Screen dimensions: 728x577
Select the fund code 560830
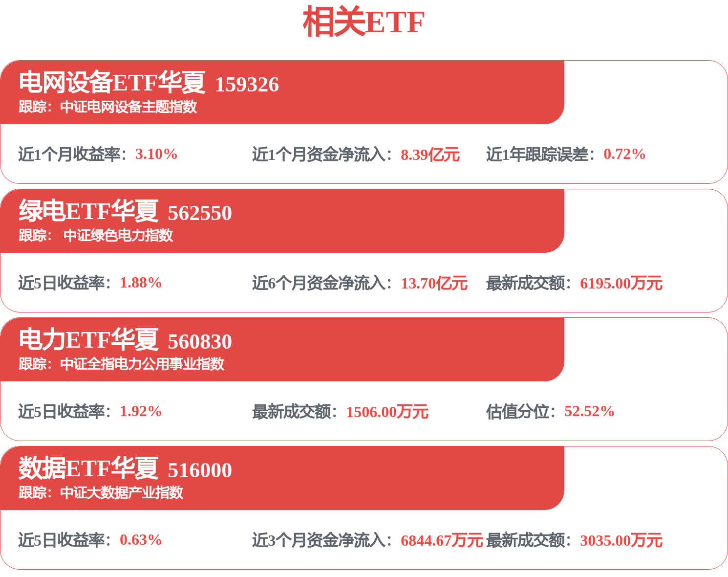click(x=200, y=342)
